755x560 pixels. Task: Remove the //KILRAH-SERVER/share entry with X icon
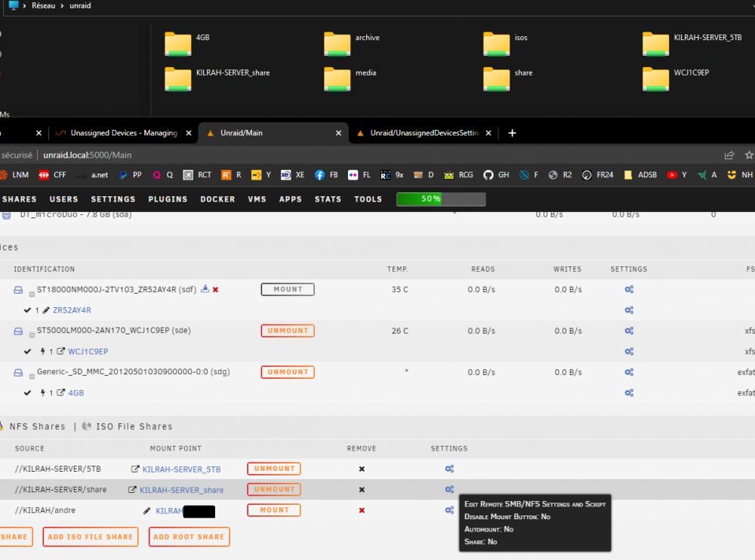coord(362,490)
